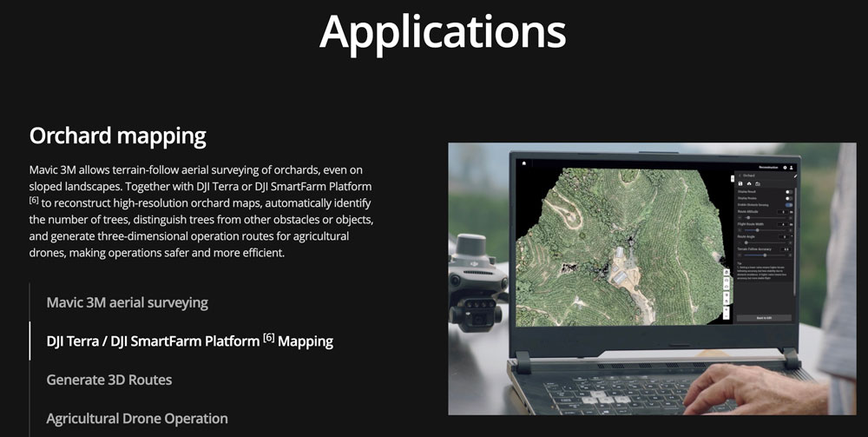The image size is (868, 437).
Task: Click plus button of Route Altitude slider
Action: point(791,218)
